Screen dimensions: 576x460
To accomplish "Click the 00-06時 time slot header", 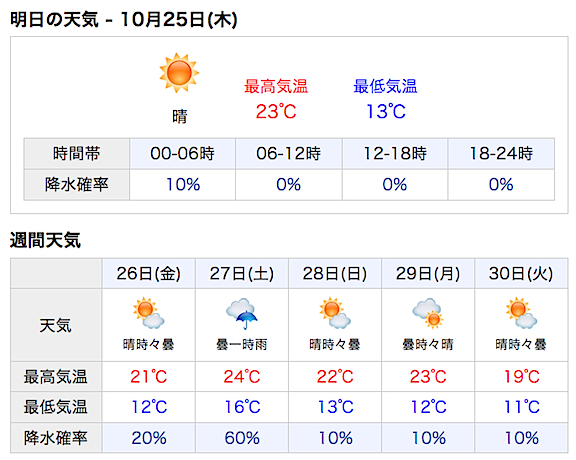I will (182, 154).
